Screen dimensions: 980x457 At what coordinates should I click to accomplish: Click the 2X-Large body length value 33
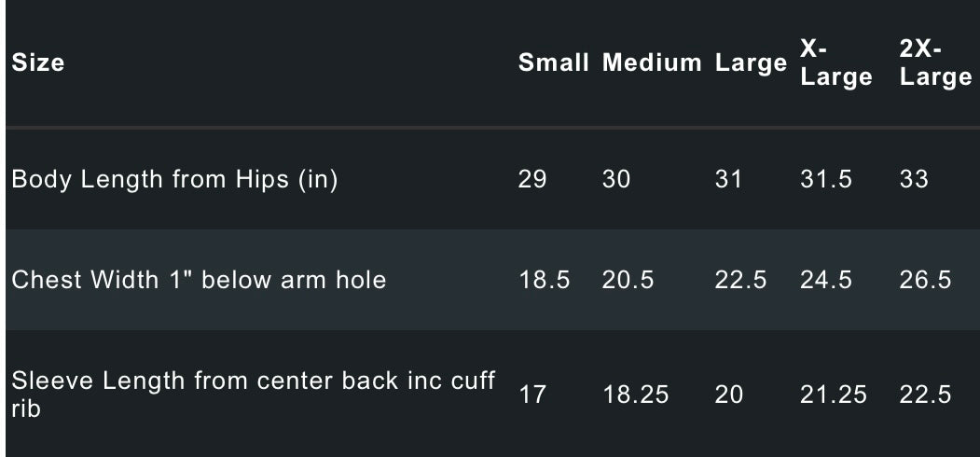pos(914,179)
